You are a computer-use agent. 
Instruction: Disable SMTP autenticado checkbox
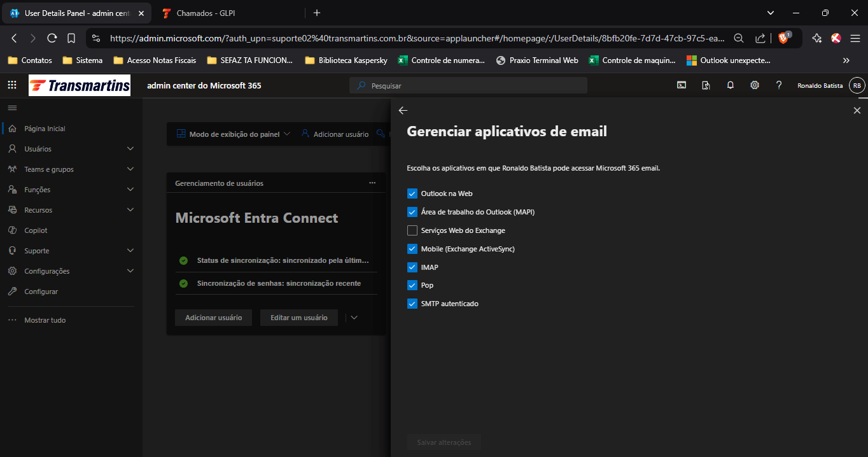412,304
